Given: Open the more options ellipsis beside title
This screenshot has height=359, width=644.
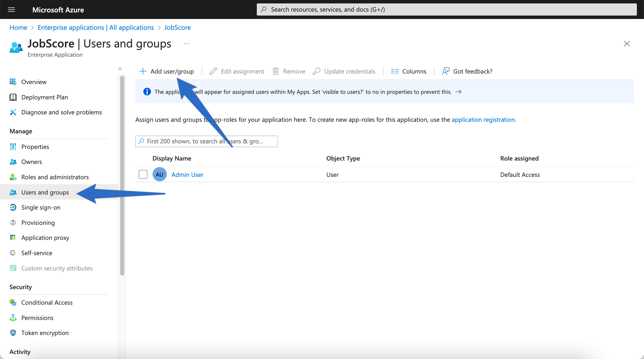Looking at the screenshot, I should tap(187, 43).
